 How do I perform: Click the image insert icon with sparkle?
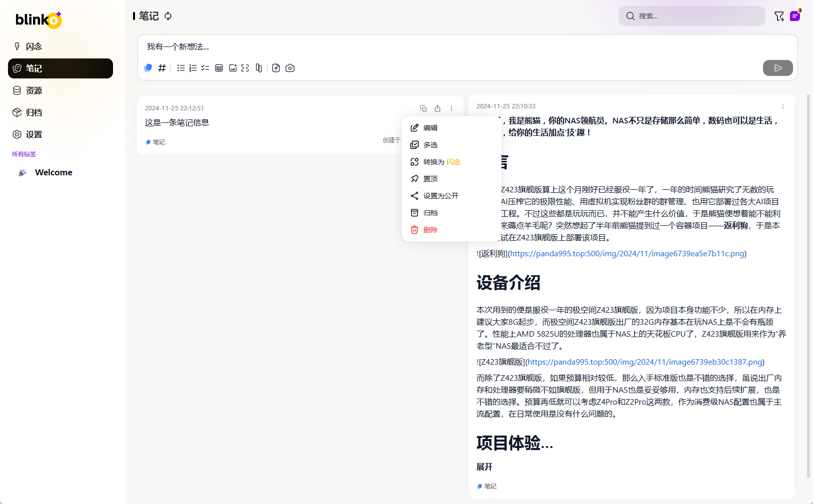coord(233,68)
